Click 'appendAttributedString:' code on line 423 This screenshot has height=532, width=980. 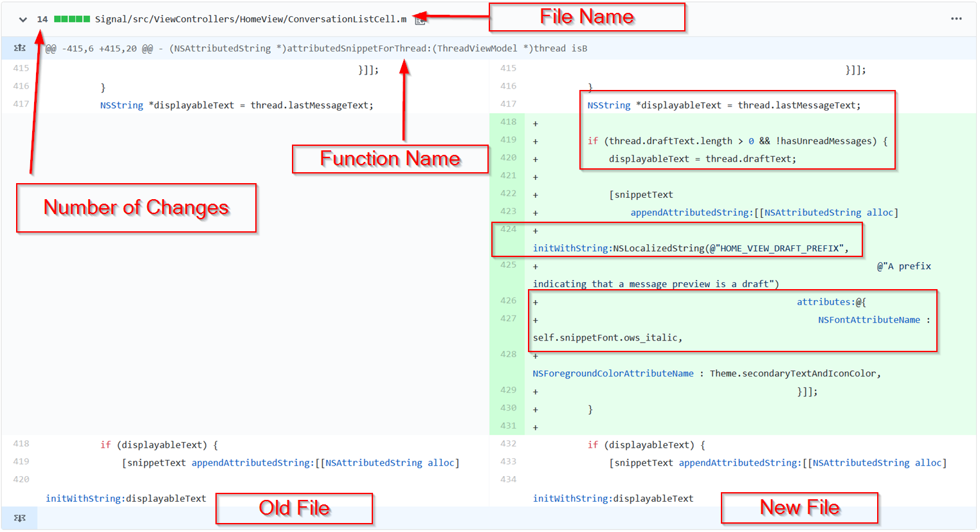point(765,213)
